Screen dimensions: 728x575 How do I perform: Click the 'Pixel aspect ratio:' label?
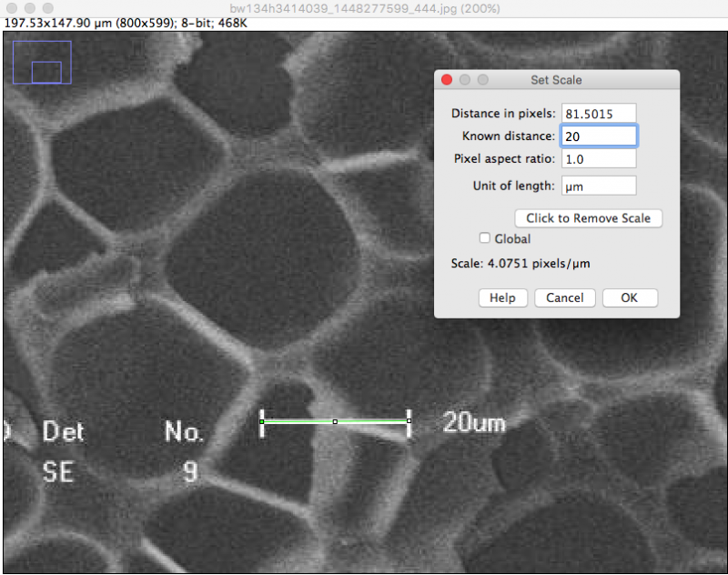tap(504, 158)
